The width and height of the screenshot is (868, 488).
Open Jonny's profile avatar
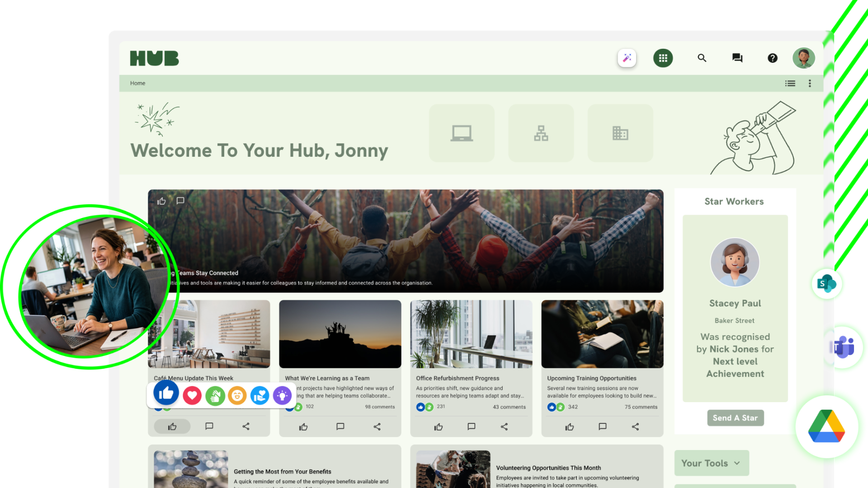point(803,58)
